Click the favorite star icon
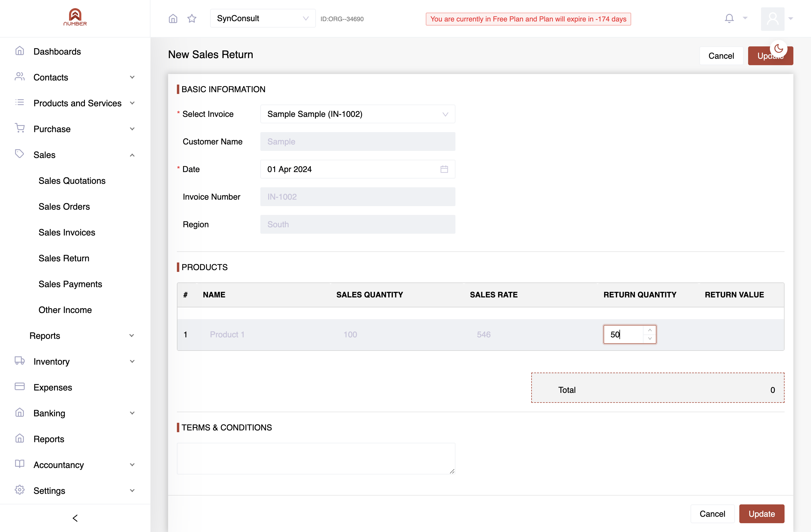Image resolution: width=811 pixels, height=532 pixels. pyautogui.click(x=192, y=18)
